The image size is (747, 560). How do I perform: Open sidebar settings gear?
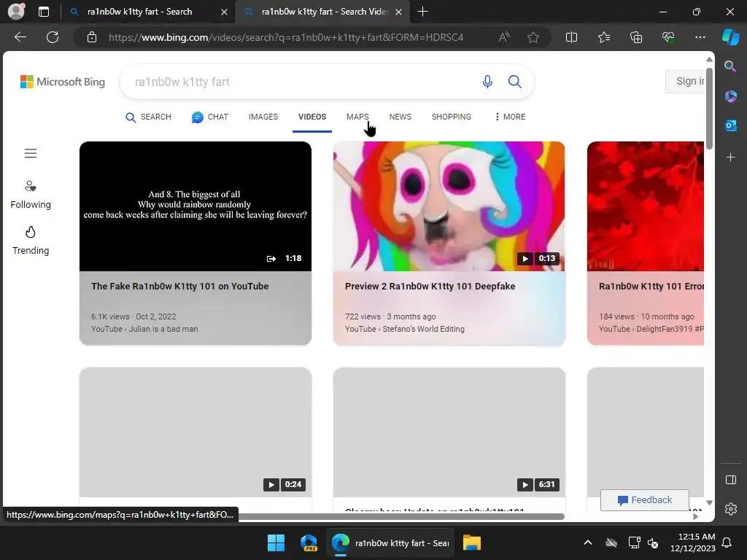[x=731, y=509]
